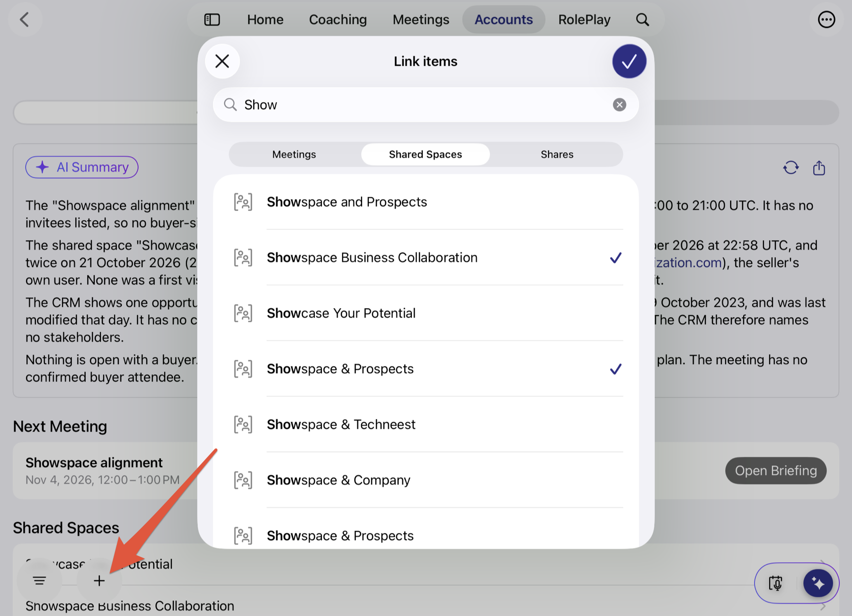Go back with the back arrow

click(25, 19)
